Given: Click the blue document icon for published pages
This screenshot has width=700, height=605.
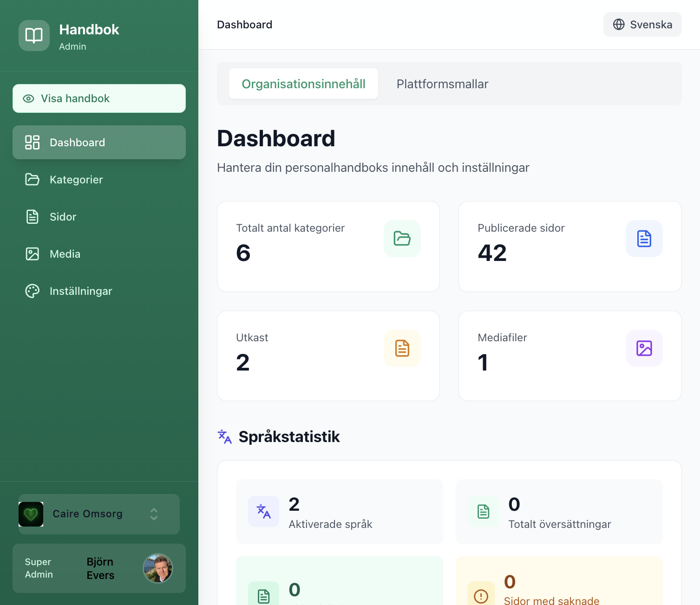Looking at the screenshot, I should (644, 239).
